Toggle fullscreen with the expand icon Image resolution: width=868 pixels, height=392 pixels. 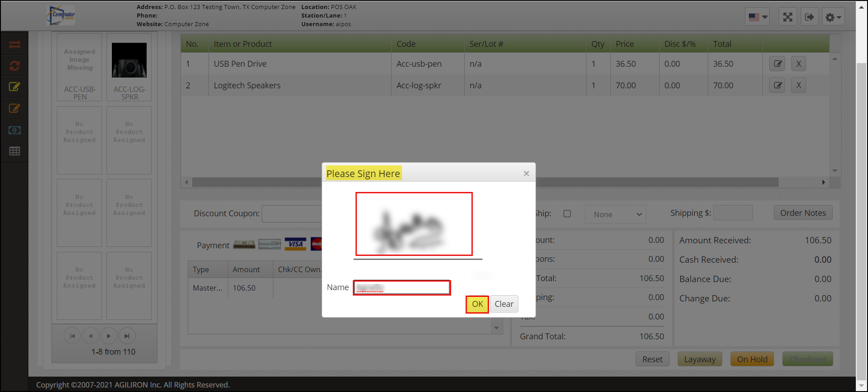pyautogui.click(x=788, y=17)
